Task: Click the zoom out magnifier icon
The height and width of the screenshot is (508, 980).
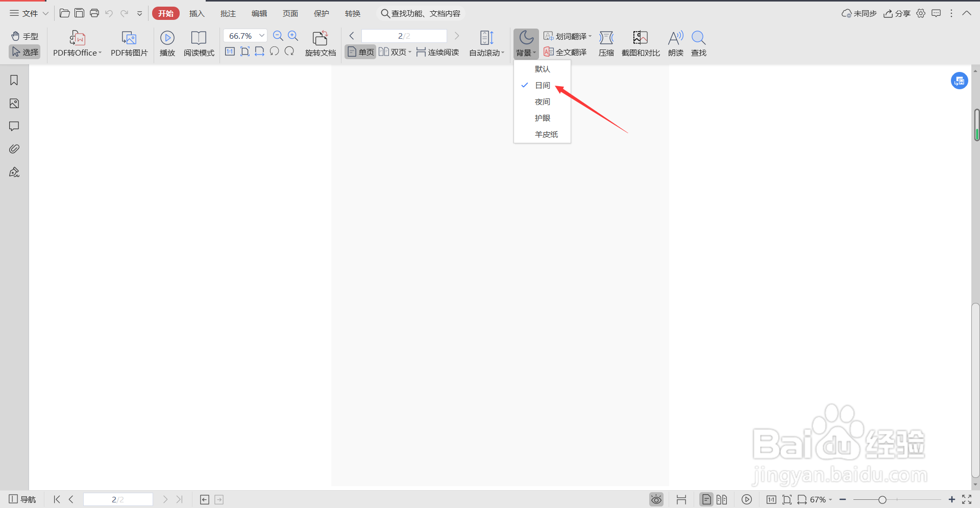Action: [278, 36]
